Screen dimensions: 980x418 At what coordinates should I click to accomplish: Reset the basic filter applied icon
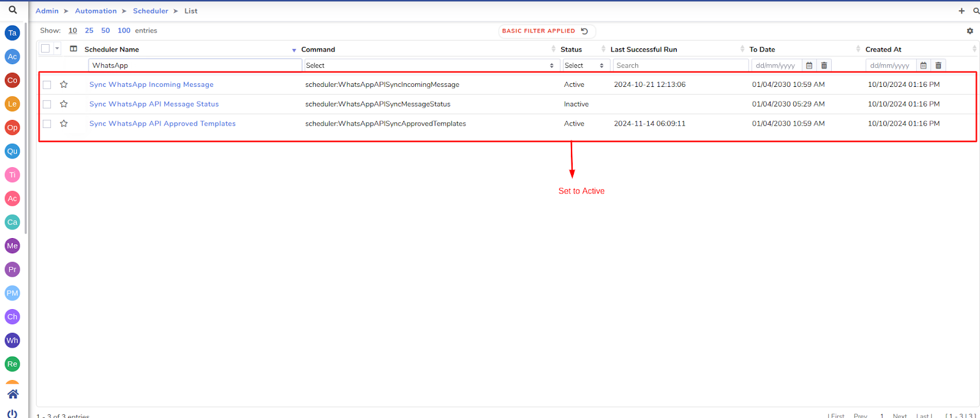584,31
